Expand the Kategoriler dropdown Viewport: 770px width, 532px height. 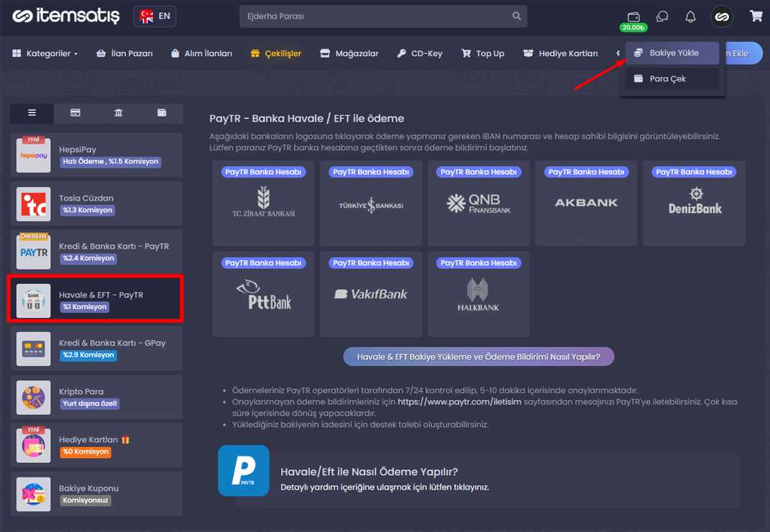[45, 53]
